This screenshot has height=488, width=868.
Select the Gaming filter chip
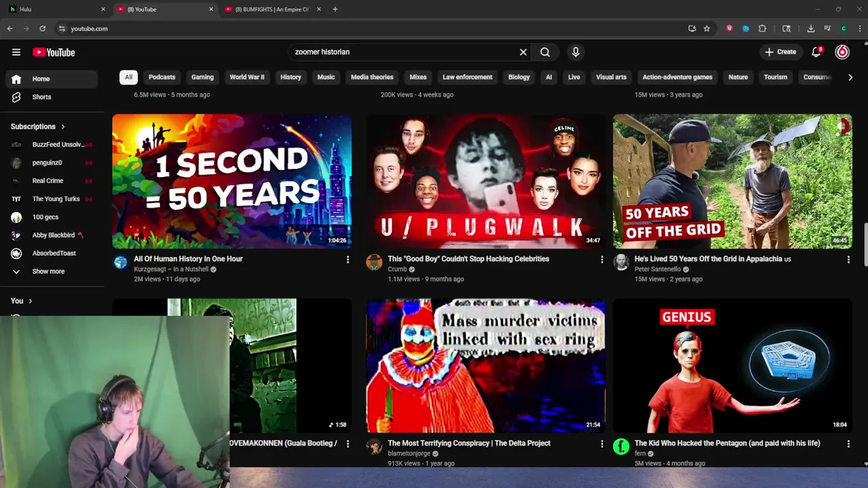(x=202, y=77)
